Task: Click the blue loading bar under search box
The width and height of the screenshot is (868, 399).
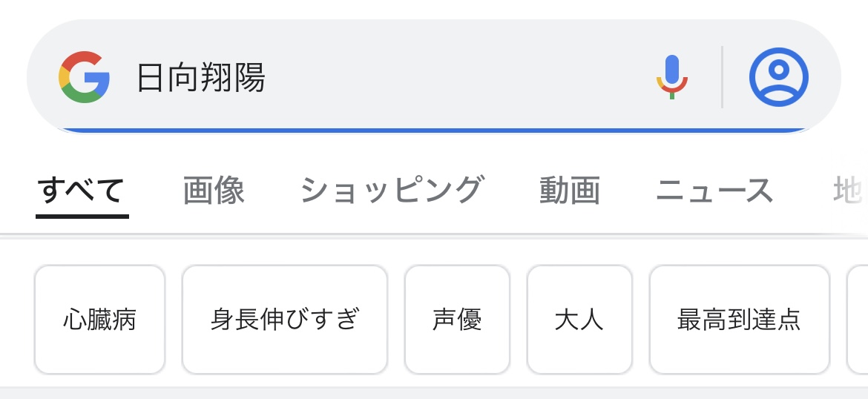Action: tap(434, 131)
